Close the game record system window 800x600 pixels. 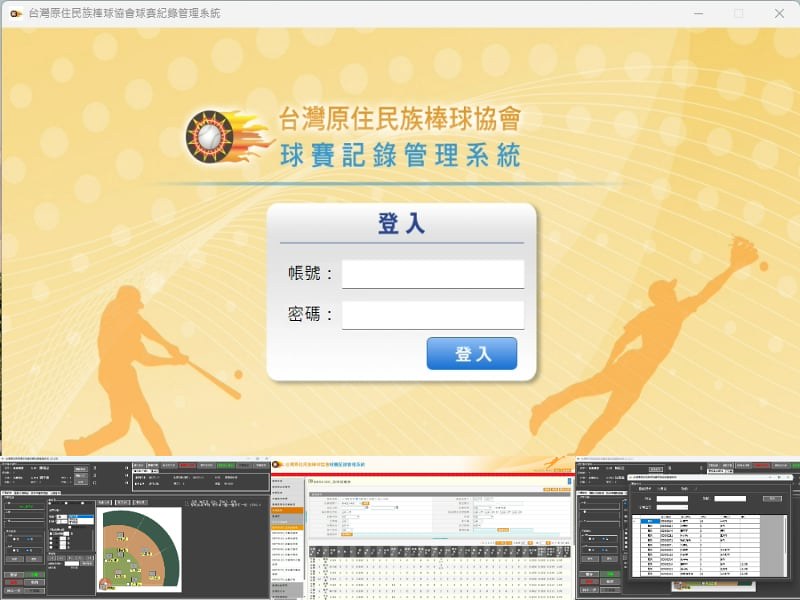[778, 14]
